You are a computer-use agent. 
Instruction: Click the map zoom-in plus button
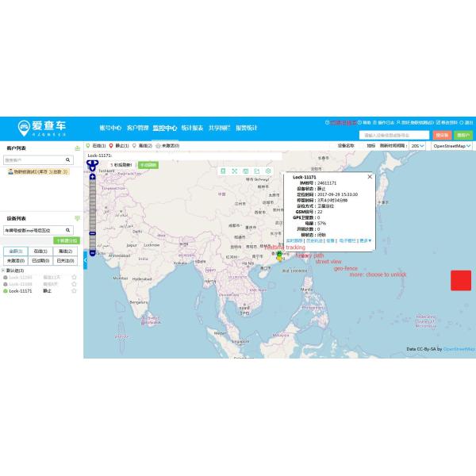92,176
